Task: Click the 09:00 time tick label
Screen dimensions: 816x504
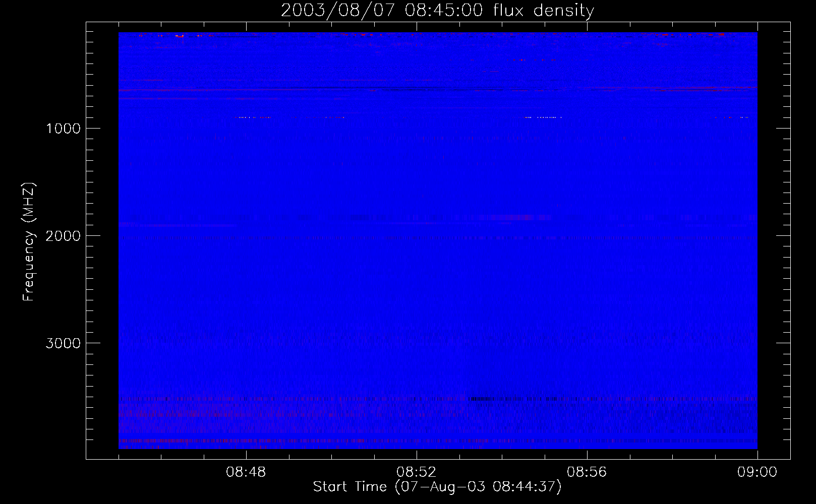Action: (757, 472)
